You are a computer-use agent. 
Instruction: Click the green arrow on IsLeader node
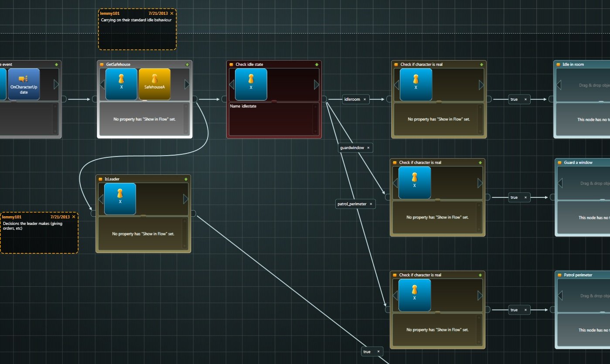(186, 179)
